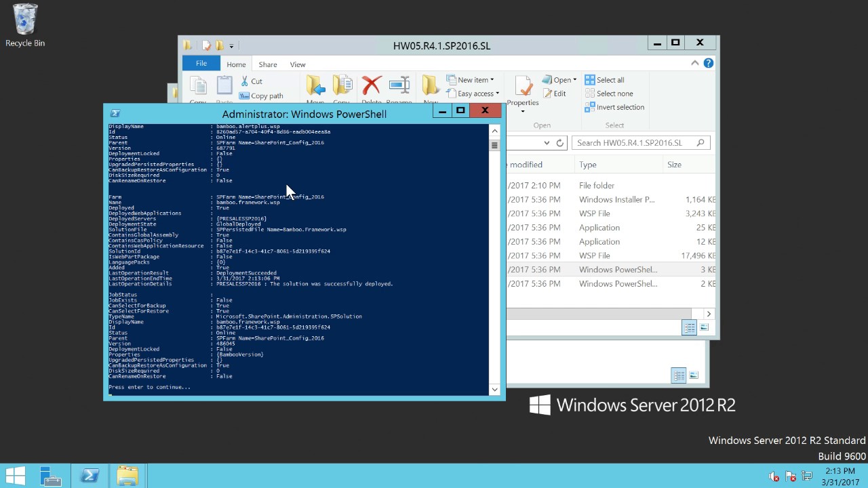This screenshot has height=488, width=868.
Task: Click Invert selection in the ribbon
Action: (614, 107)
